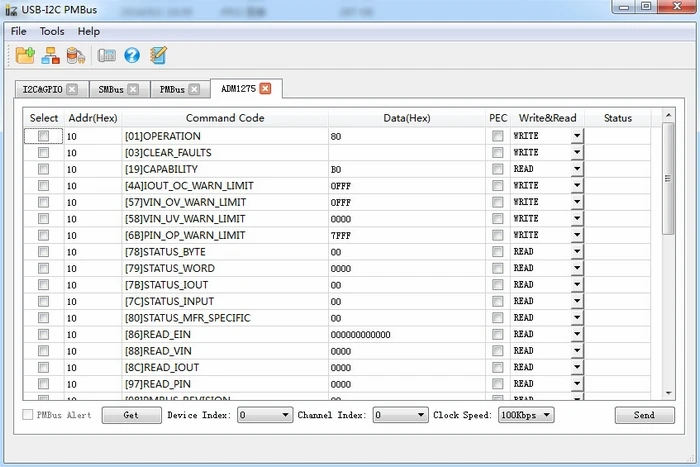
Task: Switch to the SMBus tab
Action: pos(111,89)
